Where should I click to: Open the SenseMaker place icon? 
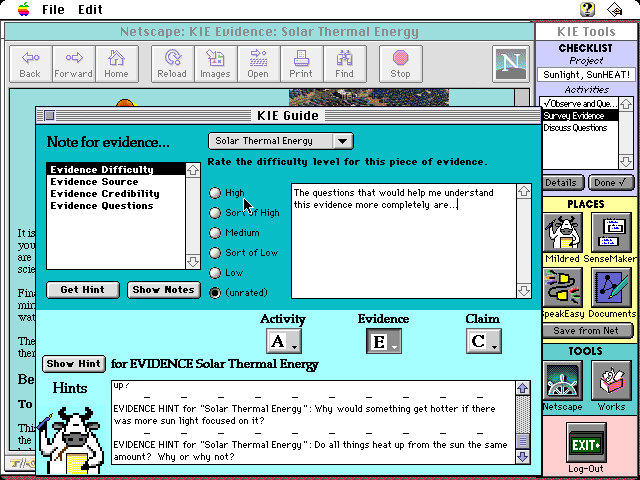611,233
